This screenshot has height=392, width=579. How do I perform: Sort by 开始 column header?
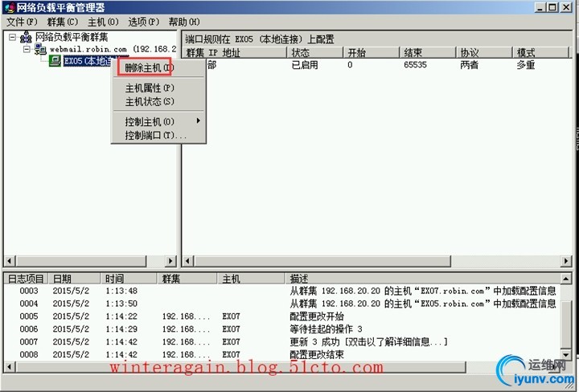coord(372,53)
